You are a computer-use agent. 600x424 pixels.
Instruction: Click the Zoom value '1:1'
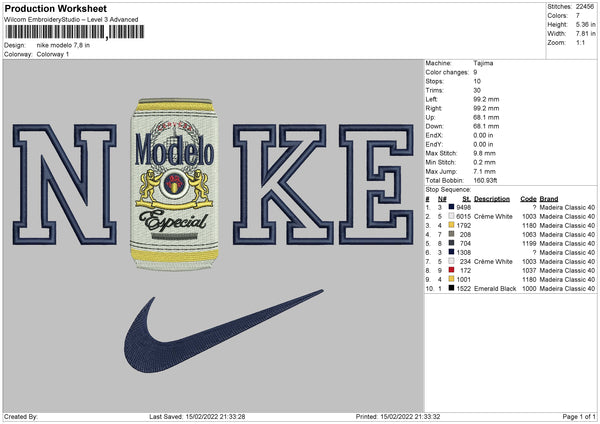tap(580, 43)
